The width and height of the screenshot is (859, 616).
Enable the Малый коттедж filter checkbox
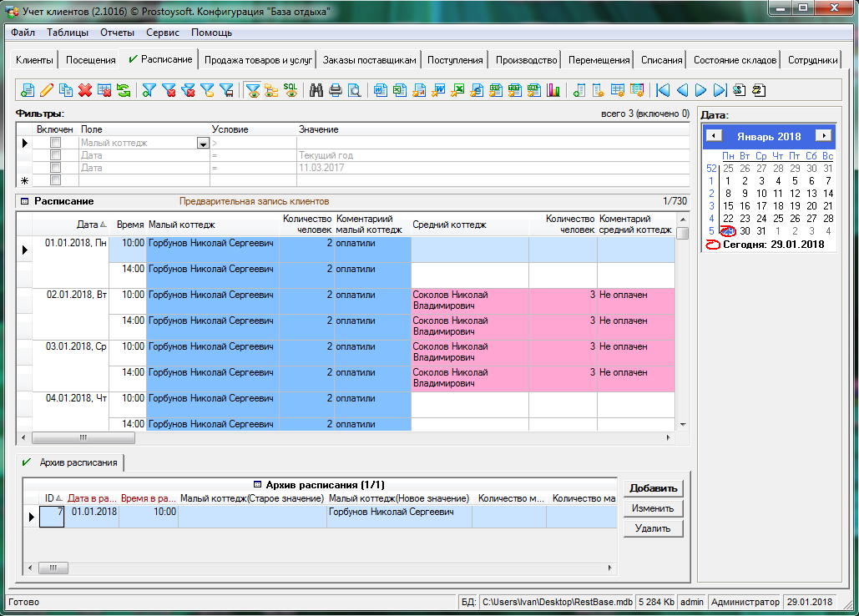point(56,143)
